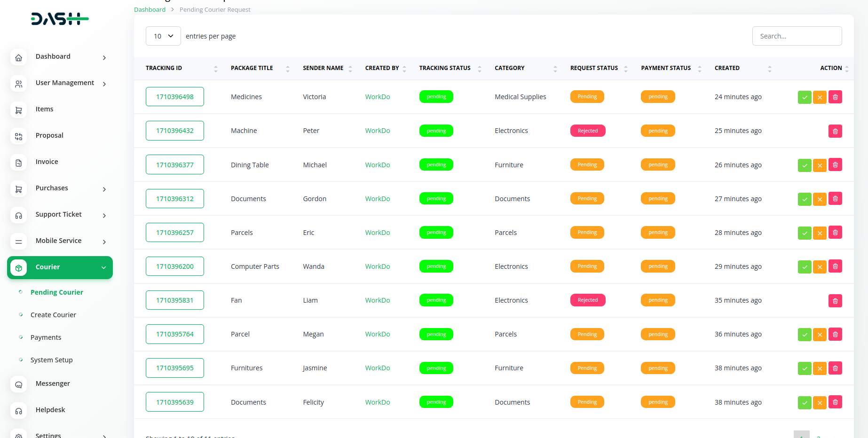Approve Megan's Parcel courier request
The image size is (868, 438).
805,335
